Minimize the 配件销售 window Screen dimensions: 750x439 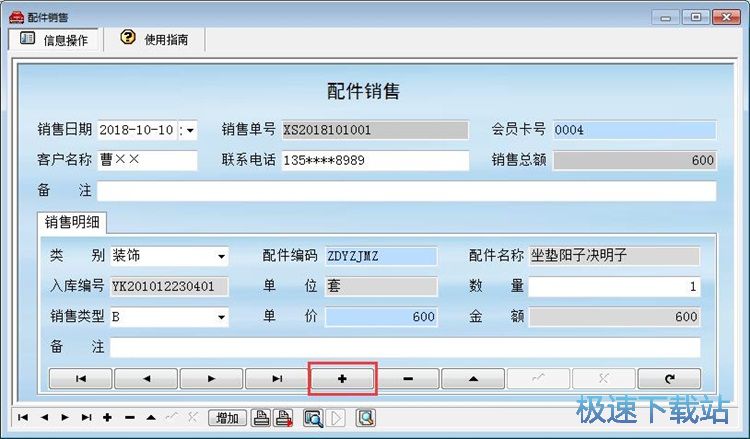[x=665, y=18]
